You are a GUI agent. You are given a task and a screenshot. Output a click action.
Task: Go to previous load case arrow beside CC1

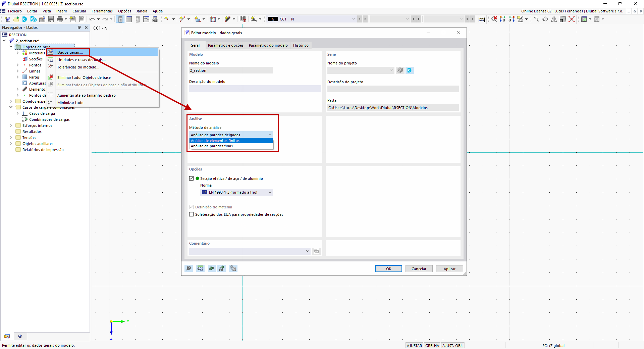[360, 19]
